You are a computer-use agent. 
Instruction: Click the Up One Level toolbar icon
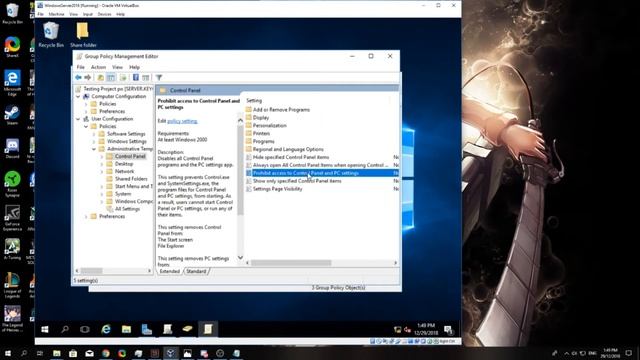click(100, 77)
